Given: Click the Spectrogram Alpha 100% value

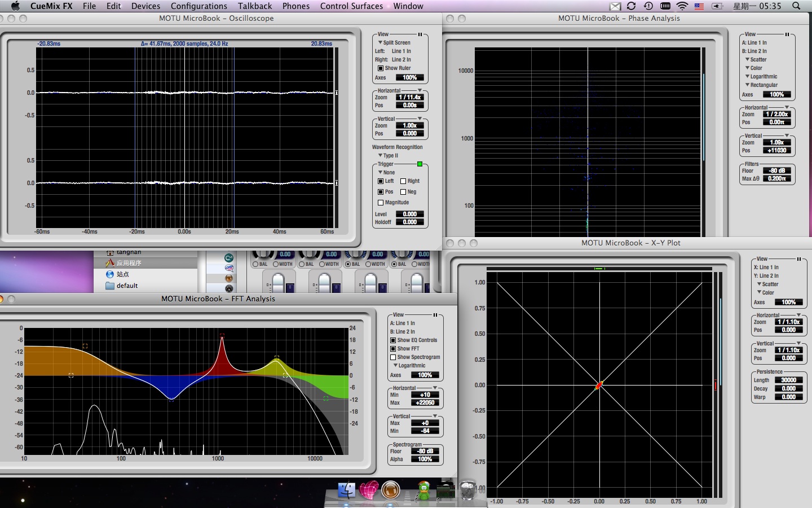Looking at the screenshot, I should click(x=425, y=459).
